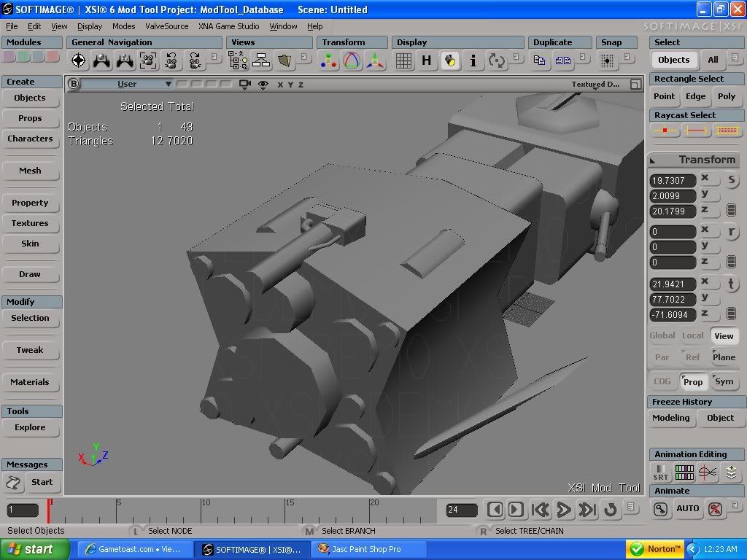This screenshot has width=747, height=560.
Task: Click the Tweak modify button
Action: (30, 350)
